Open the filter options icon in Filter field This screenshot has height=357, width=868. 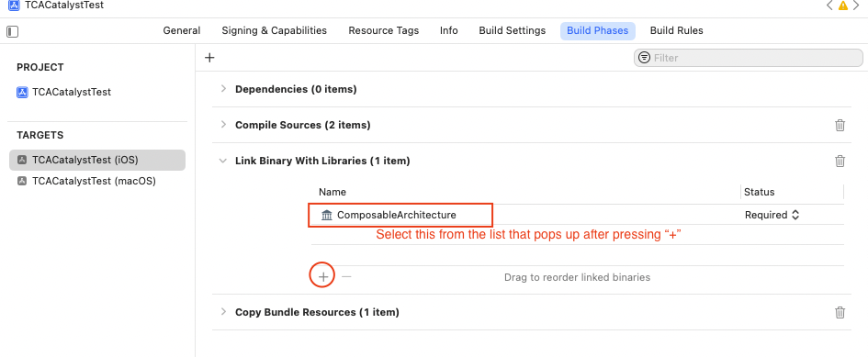coord(645,58)
